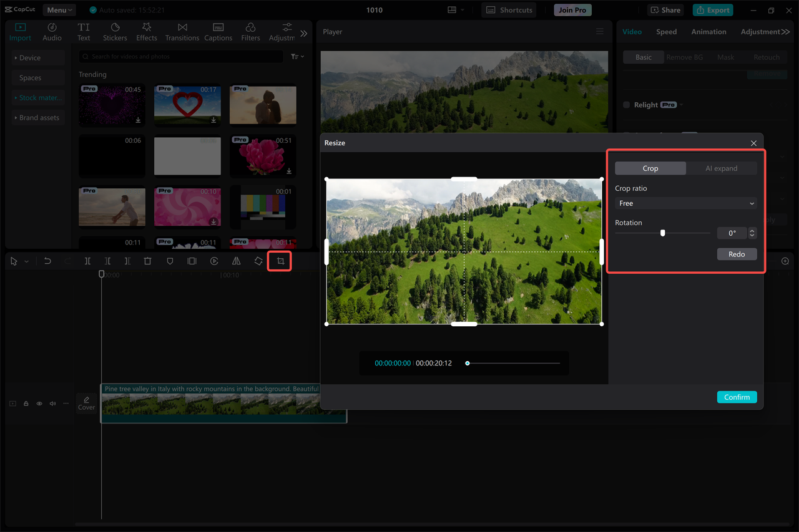Screen dimensions: 799x532
Task: Switch to the AI expand tab
Action: 721,168
